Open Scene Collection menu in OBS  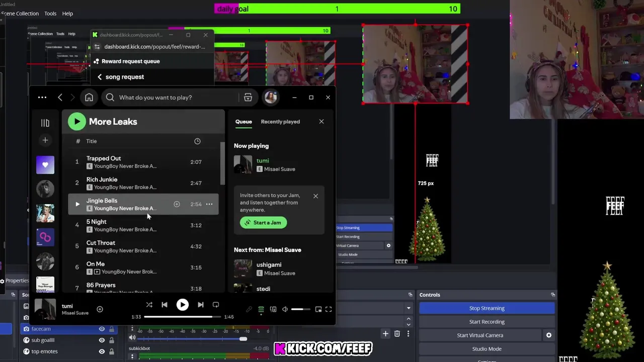[20, 14]
